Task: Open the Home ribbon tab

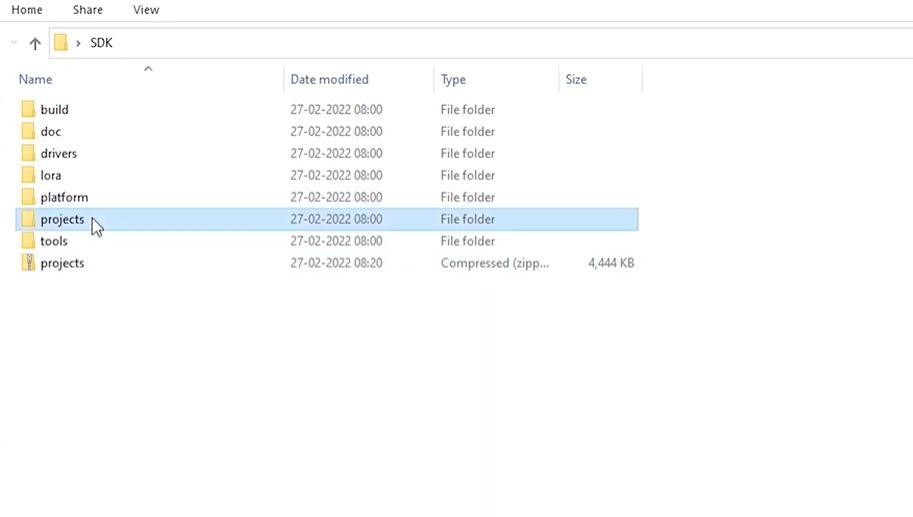Action: click(27, 10)
